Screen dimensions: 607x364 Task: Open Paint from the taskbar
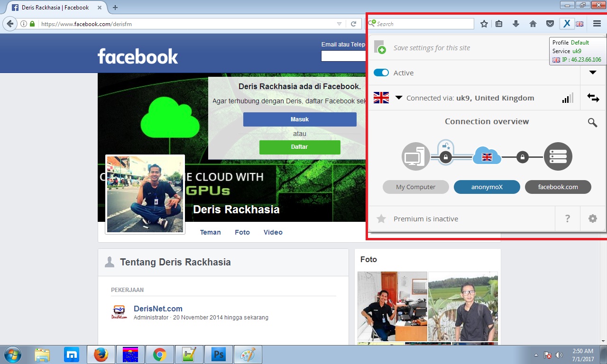248,355
